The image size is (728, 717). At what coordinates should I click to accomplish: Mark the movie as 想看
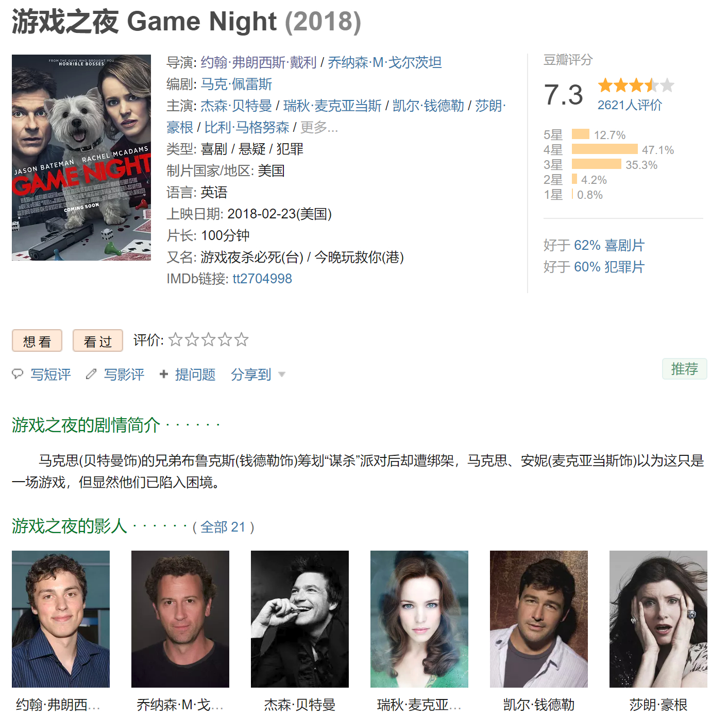[x=37, y=340]
